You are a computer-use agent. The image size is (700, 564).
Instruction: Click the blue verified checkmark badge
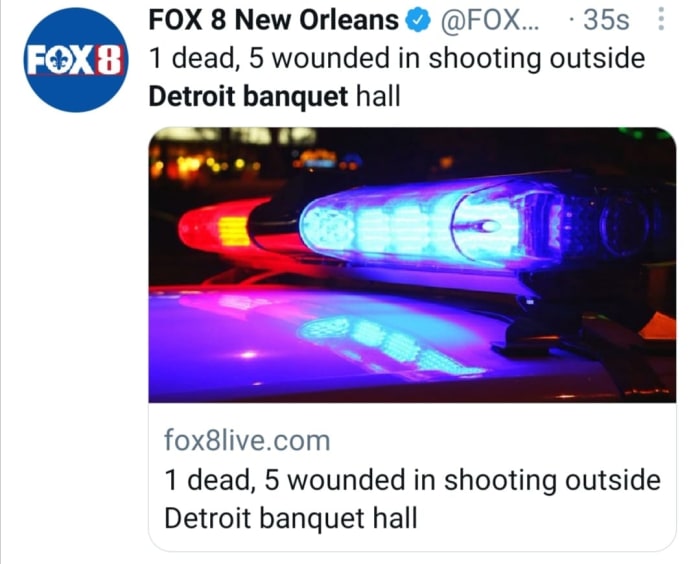coord(417,21)
